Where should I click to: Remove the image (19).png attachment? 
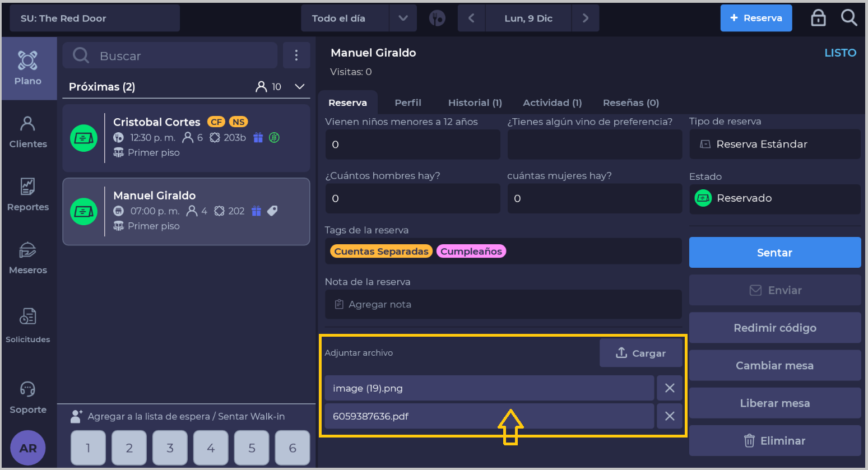click(670, 388)
